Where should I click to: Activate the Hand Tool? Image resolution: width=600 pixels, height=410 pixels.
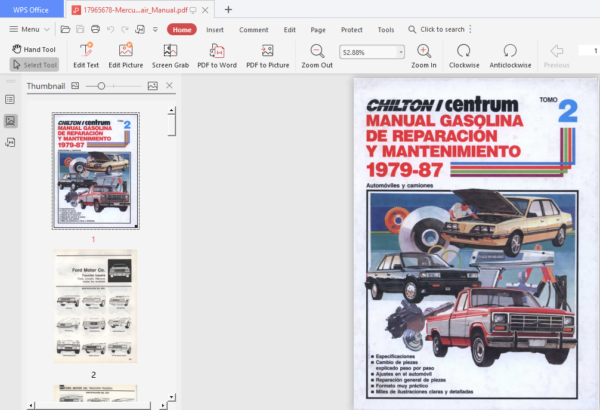(x=34, y=49)
